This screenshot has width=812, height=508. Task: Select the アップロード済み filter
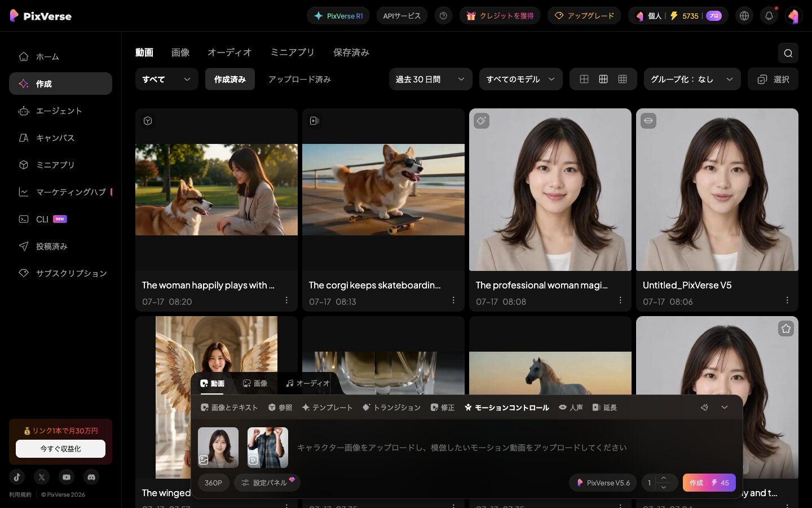(299, 79)
